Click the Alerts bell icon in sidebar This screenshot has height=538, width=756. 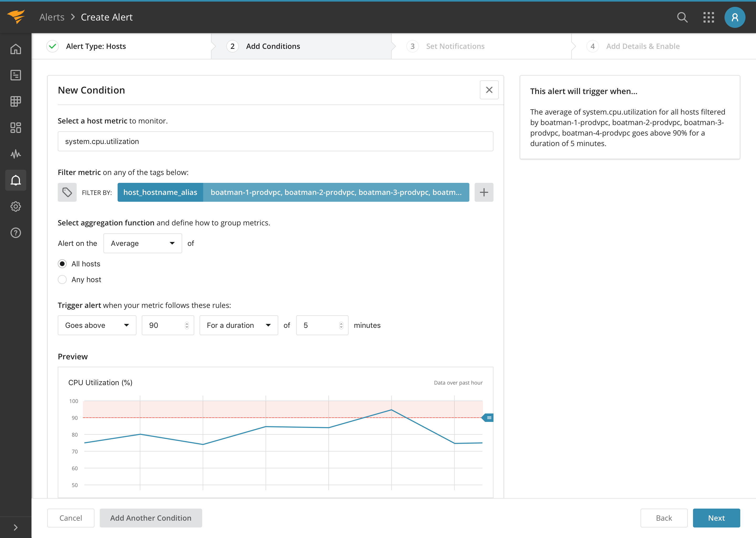pyautogui.click(x=15, y=180)
